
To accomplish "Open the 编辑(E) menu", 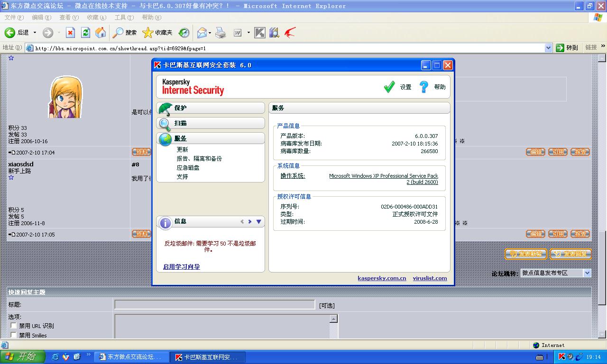I will pyautogui.click(x=42, y=18).
